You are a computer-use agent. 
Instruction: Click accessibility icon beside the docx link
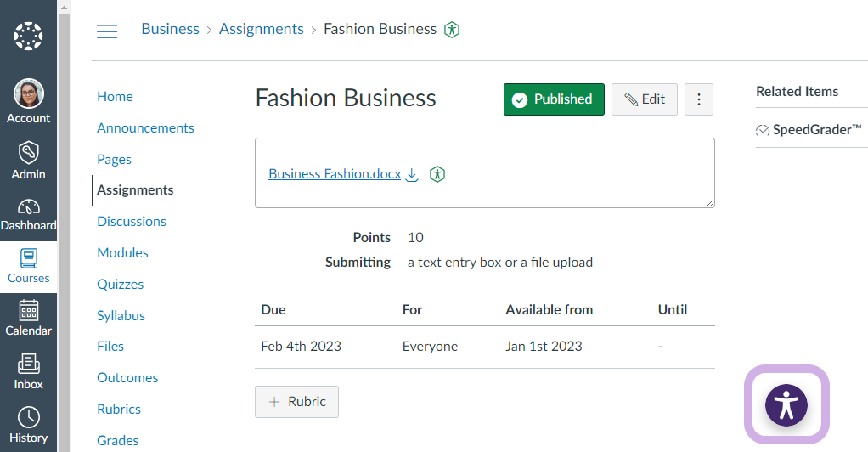(437, 174)
